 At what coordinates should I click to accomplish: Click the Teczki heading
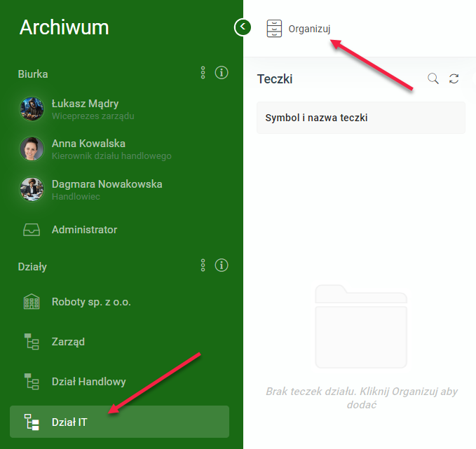(x=275, y=79)
